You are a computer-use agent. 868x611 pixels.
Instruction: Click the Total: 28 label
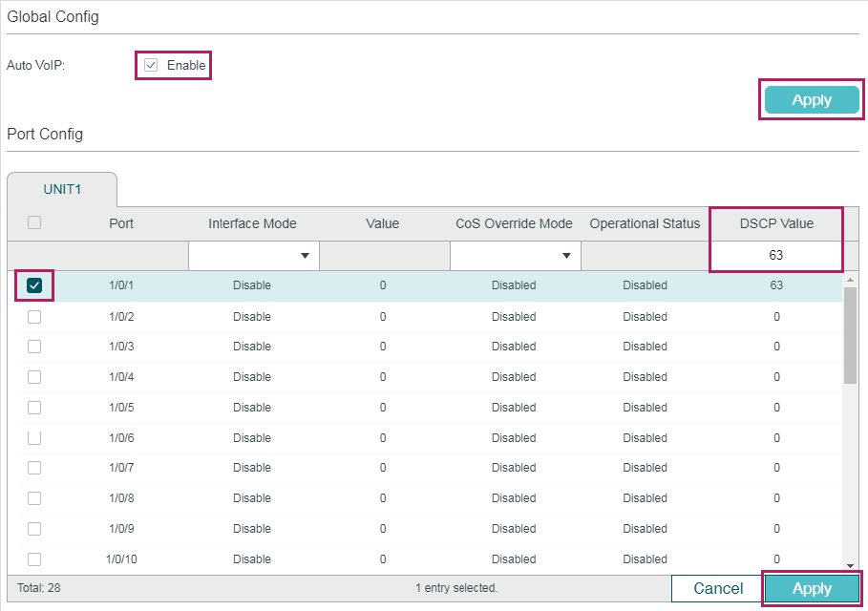[39, 588]
